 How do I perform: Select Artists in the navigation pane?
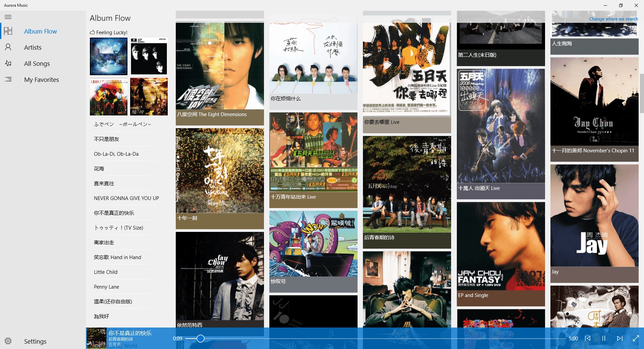(x=33, y=47)
